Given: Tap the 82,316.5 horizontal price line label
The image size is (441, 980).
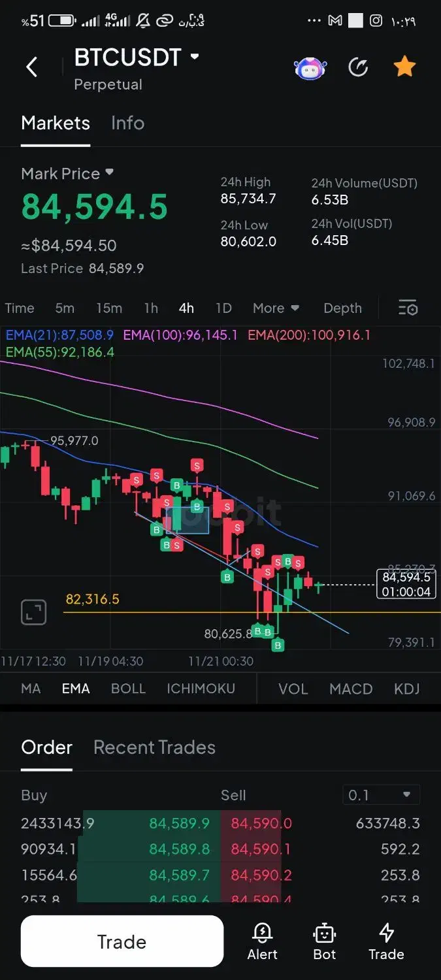Looking at the screenshot, I should [92, 599].
